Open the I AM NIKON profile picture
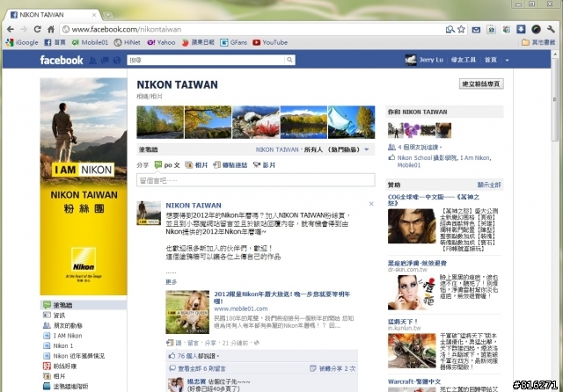563x392 pixels. pos(84,186)
